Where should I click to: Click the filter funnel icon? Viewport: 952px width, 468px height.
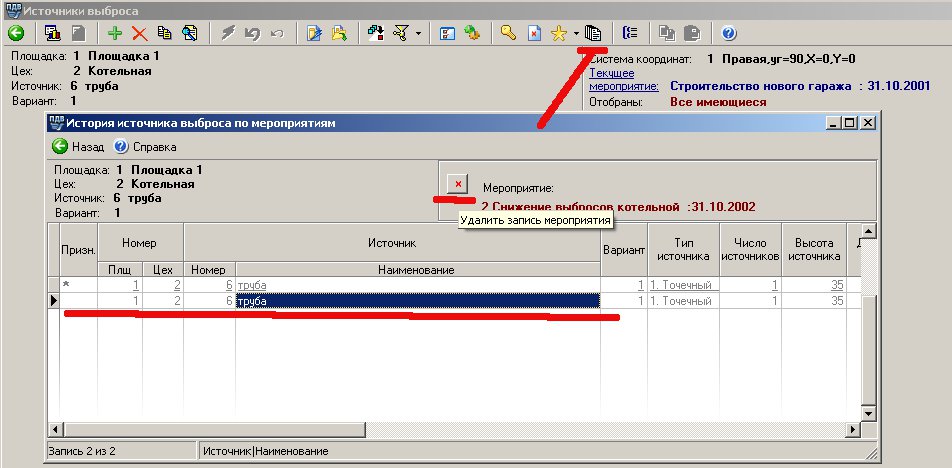click(400, 33)
